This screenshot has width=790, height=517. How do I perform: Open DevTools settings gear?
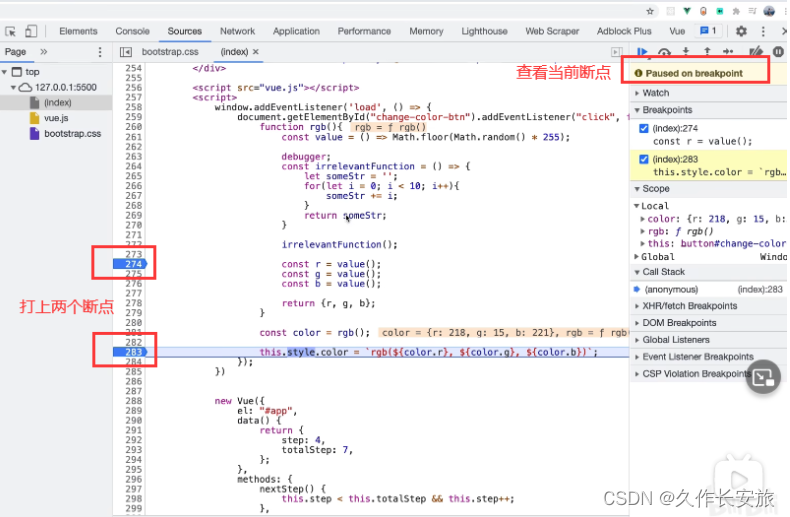(x=741, y=31)
